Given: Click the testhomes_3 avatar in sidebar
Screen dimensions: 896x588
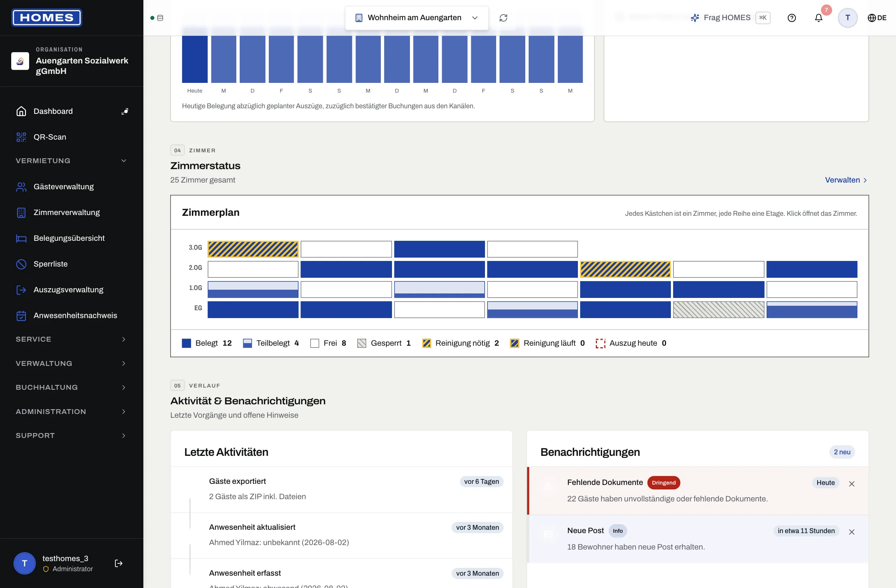Looking at the screenshot, I should point(25,563).
